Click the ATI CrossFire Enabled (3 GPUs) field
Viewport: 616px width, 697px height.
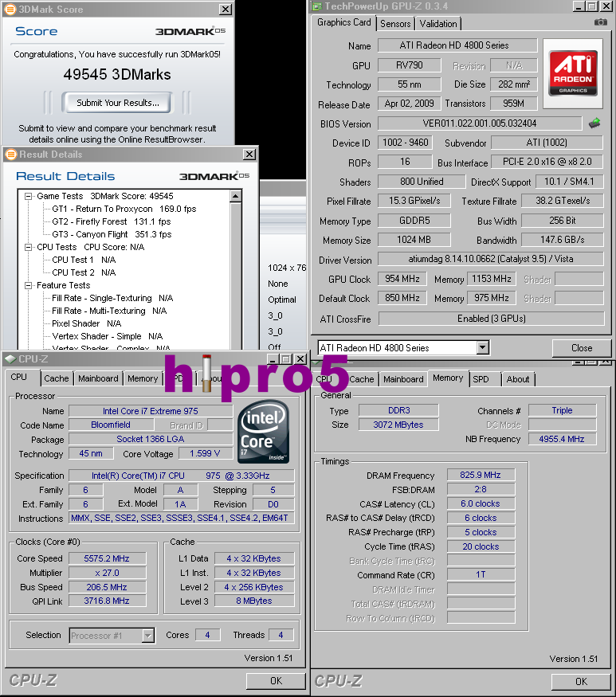coord(491,319)
